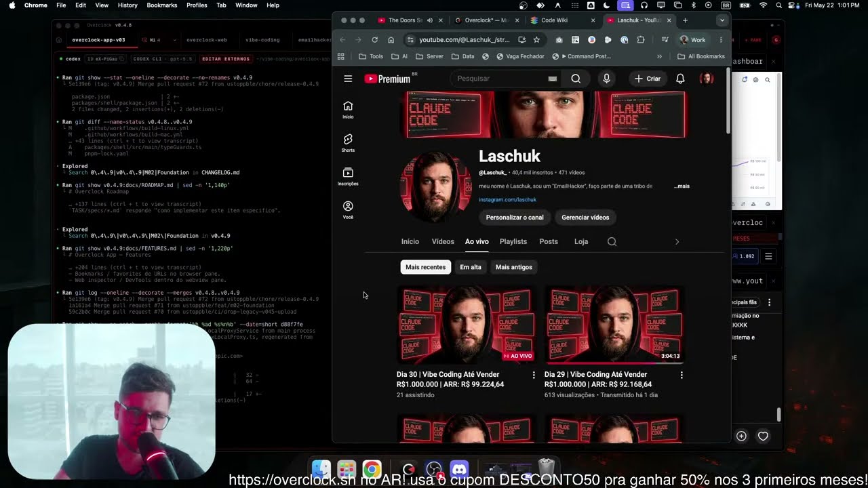The height and width of the screenshot is (488, 868).
Task: Click the Gerenciar vídeos button
Action: click(x=585, y=218)
